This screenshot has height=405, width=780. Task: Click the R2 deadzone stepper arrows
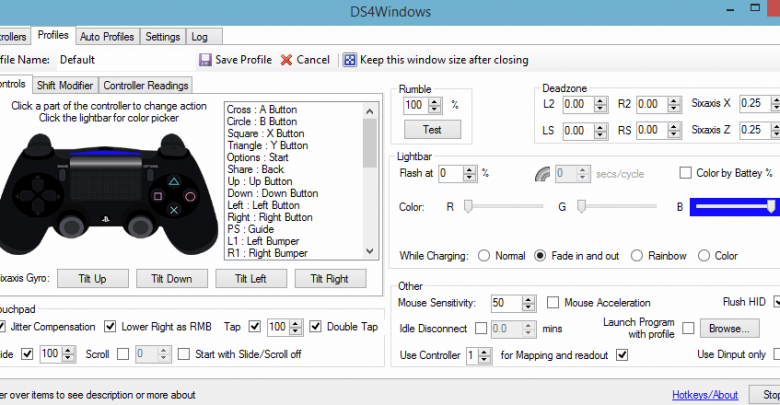(674, 104)
